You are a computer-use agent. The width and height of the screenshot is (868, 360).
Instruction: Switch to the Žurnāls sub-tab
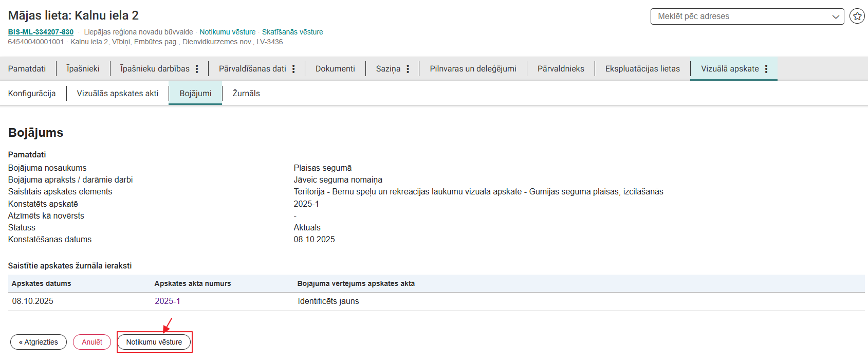point(246,94)
